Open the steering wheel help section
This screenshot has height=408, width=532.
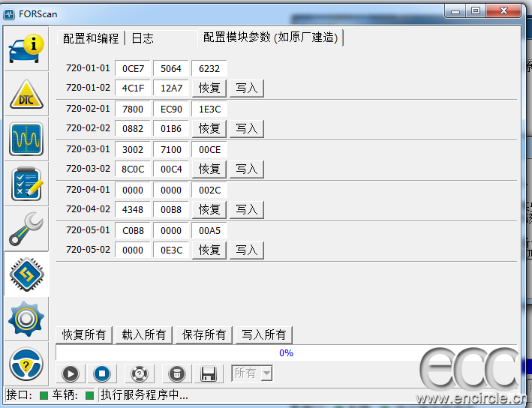pos(26,364)
